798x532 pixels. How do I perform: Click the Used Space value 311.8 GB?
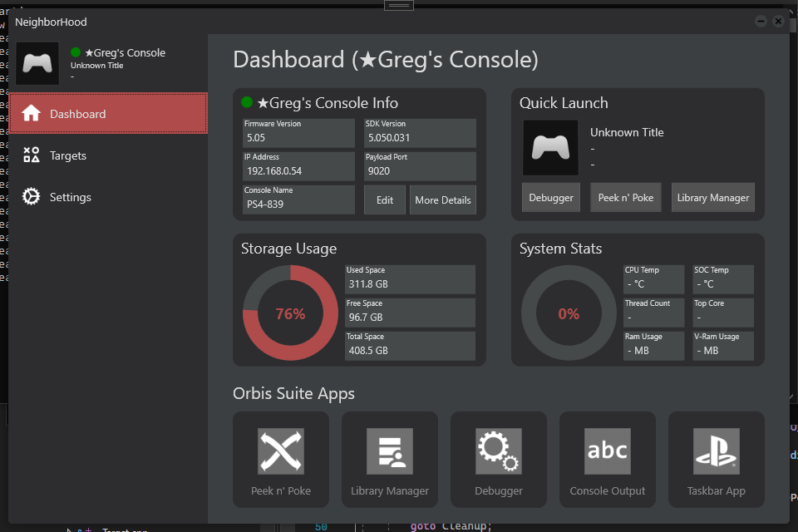pyautogui.click(x=368, y=284)
